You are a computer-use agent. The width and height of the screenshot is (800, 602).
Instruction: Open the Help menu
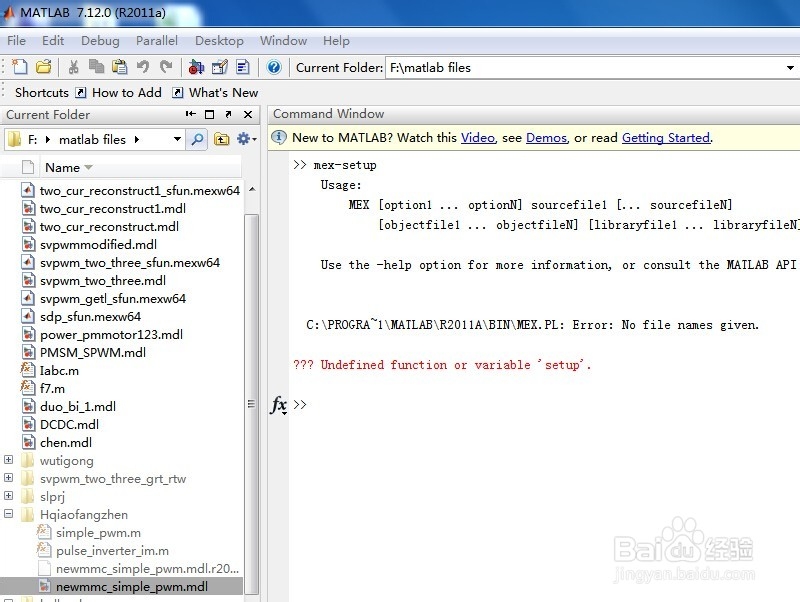tap(336, 41)
